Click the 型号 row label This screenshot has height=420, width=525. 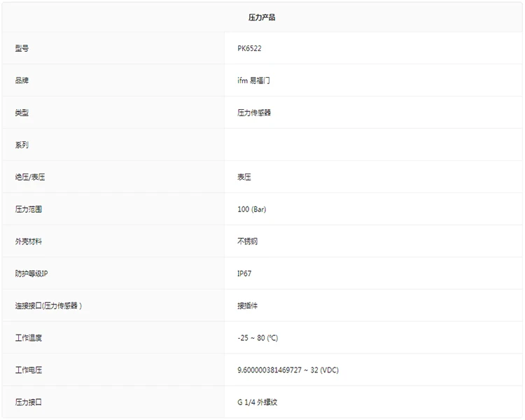click(22, 48)
